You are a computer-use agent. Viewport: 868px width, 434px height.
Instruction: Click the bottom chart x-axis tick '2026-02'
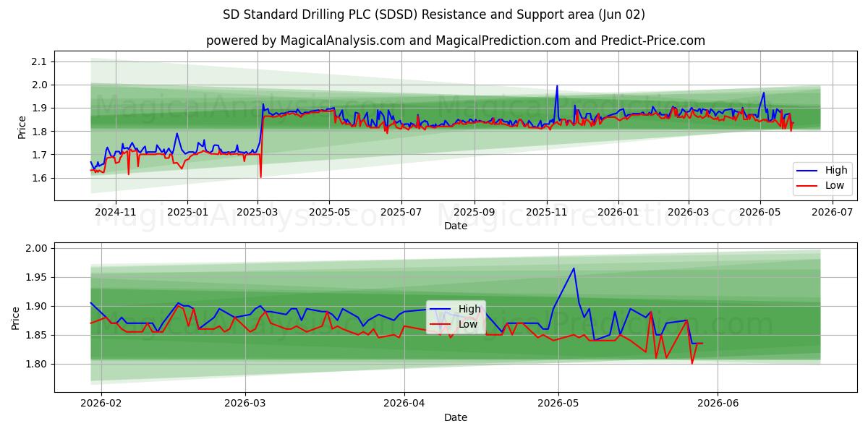pos(101,404)
